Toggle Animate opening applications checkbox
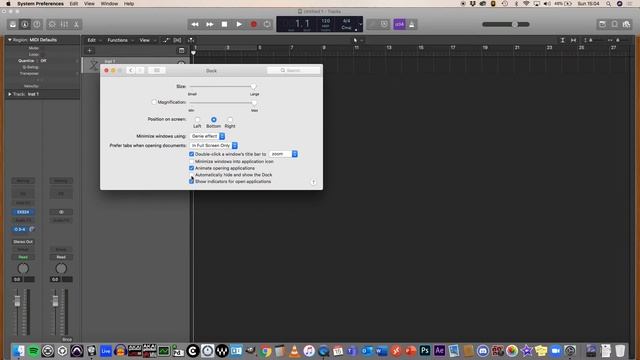The width and height of the screenshot is (640, 360). pyautogui.click(x=191, y=168)
